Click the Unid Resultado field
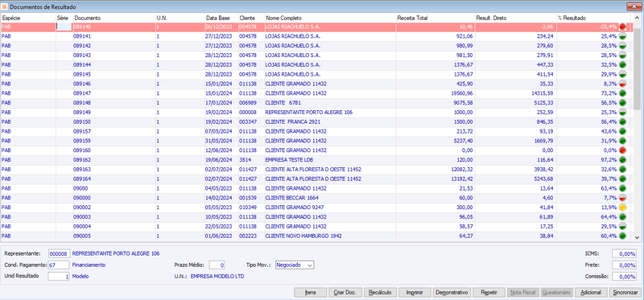This screenshot has height=300, width=644. coord(59,276)
